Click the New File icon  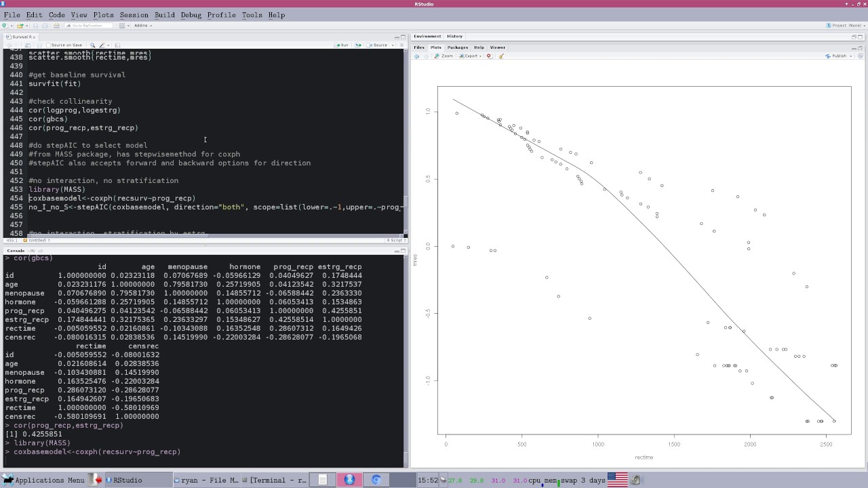click(x=5, y=26)
